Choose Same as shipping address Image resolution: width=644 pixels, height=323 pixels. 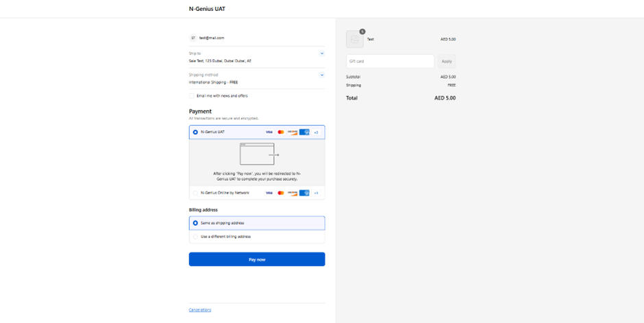[195, 223]
